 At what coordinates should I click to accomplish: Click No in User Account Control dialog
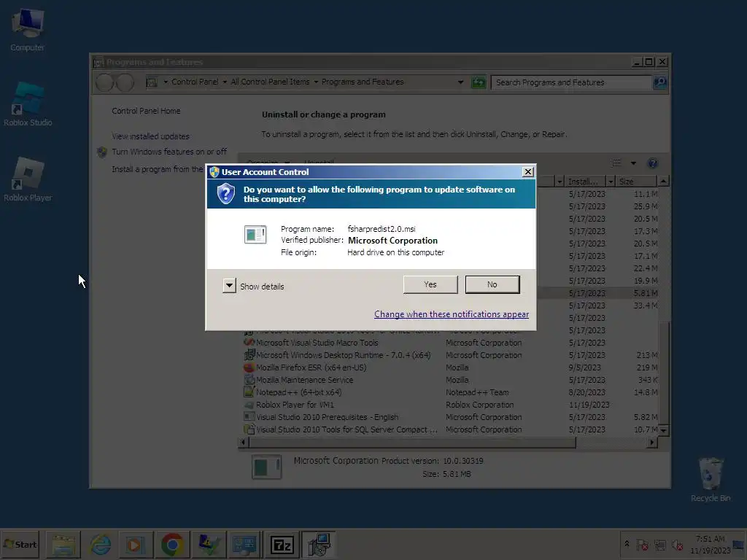pyautogui.click(x=492, y=284)
